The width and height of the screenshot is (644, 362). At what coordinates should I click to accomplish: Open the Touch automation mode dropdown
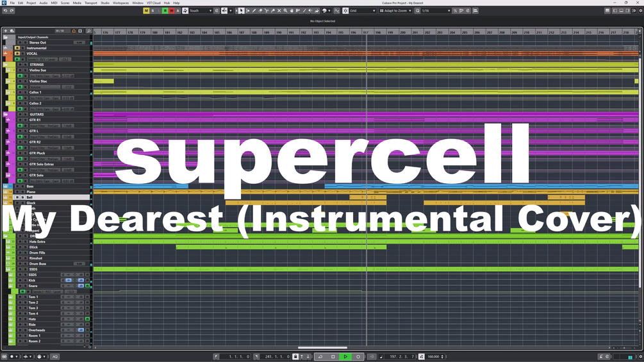(201, 11)
